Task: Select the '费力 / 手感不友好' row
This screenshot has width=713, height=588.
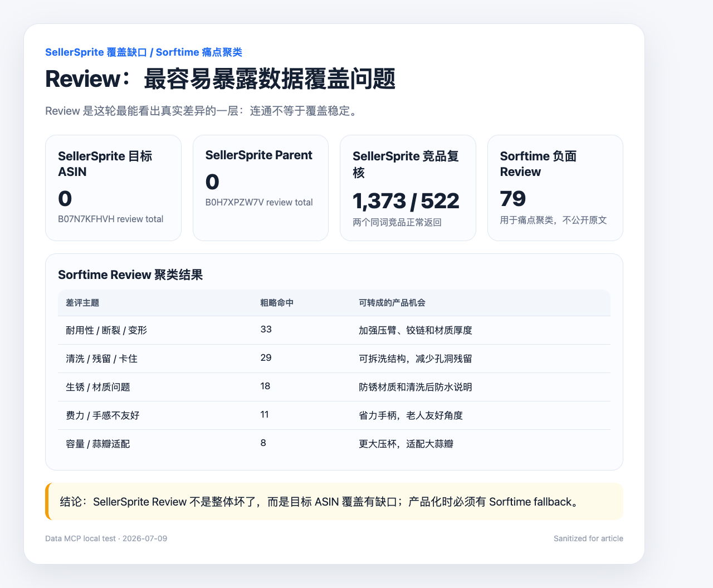Action: (x=334, y=415)
